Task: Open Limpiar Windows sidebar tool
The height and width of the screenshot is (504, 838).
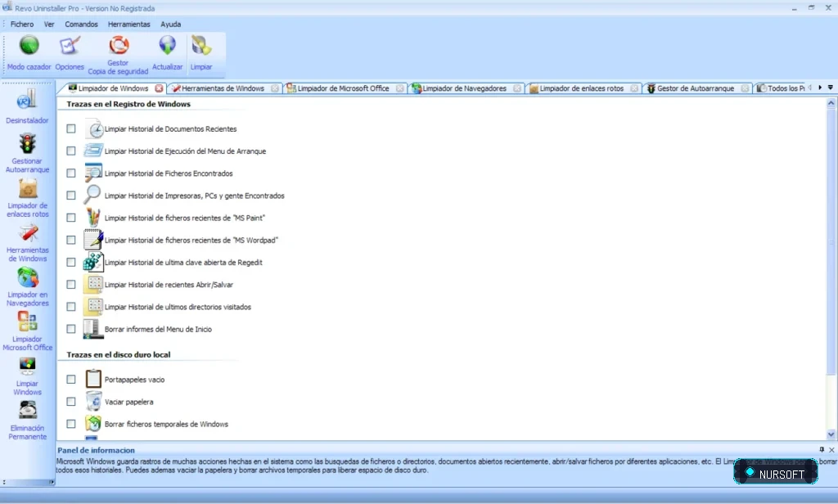Action: (x=27, y=376)
